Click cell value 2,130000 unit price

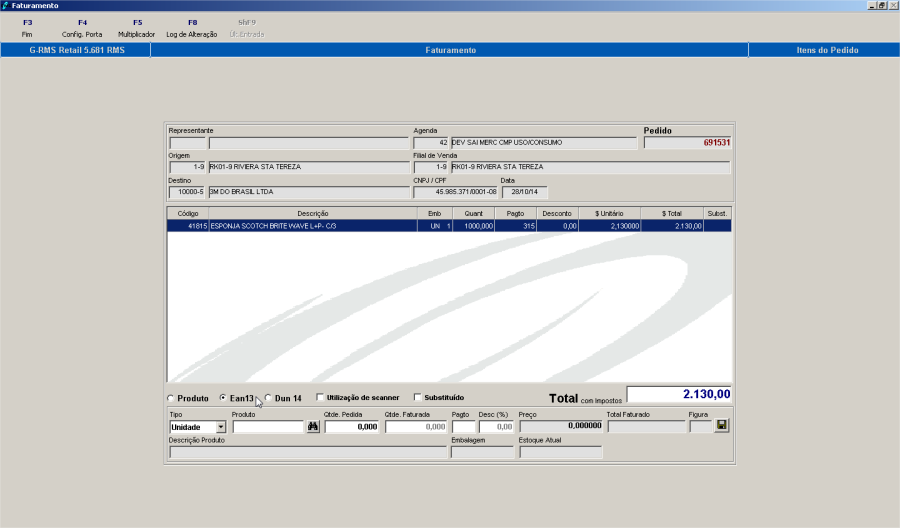tap(610, 226)
